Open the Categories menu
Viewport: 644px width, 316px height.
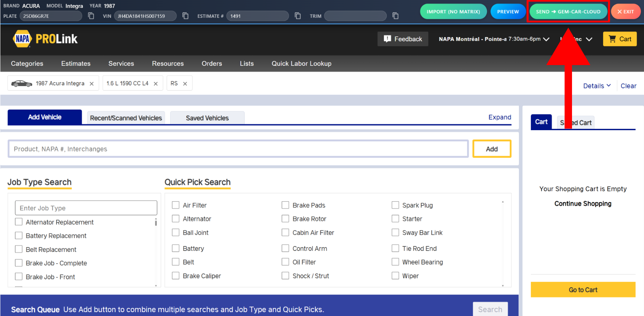point(27,63)
